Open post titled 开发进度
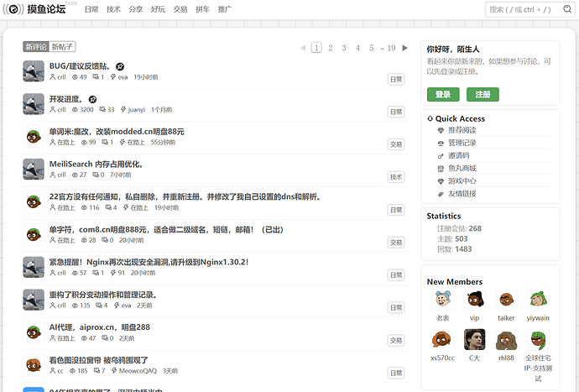 [x=65, y=99]
